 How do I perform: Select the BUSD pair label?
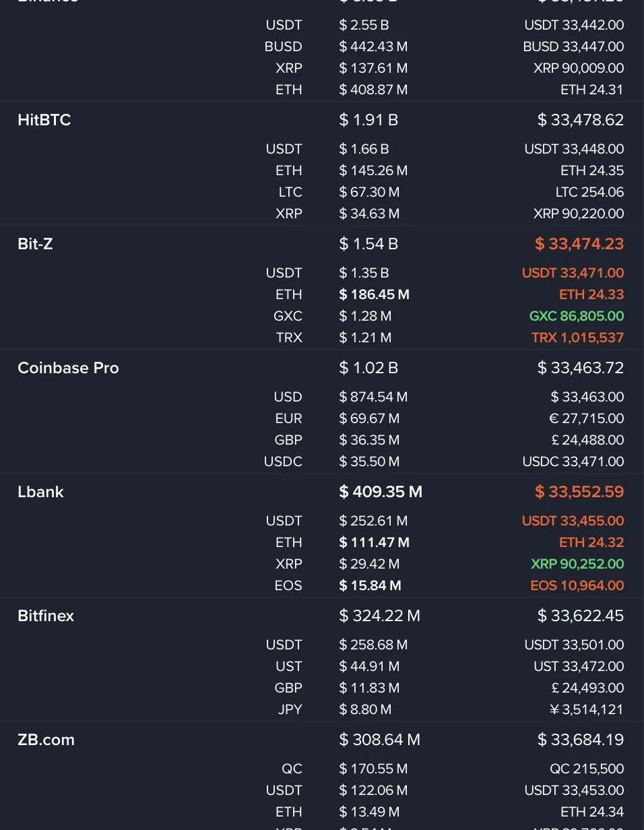click(x=283, y=46)
